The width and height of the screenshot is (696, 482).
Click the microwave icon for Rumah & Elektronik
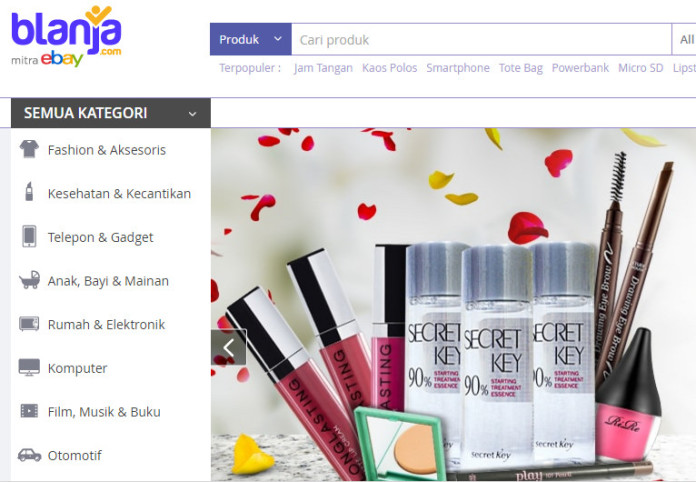pos(29,324)
